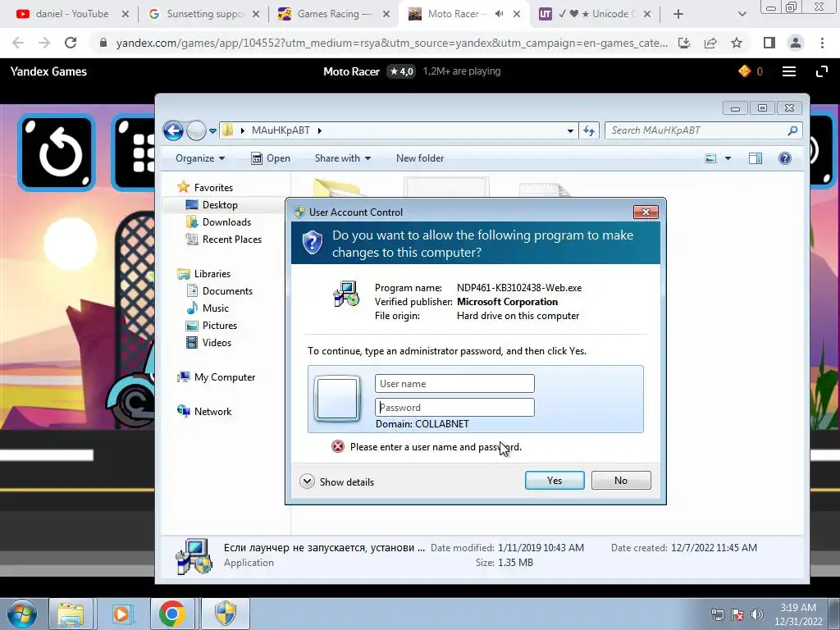Click the search magnifier in Explorer
Image resolution: width=840 pixels, height=630 pixels.
[793, 130]
